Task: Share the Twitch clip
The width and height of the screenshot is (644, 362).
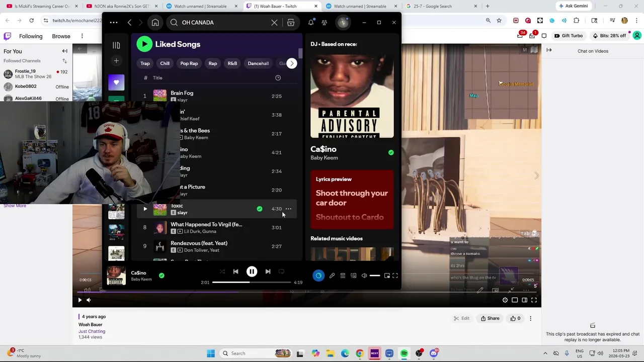Action: tap(490, 318)
